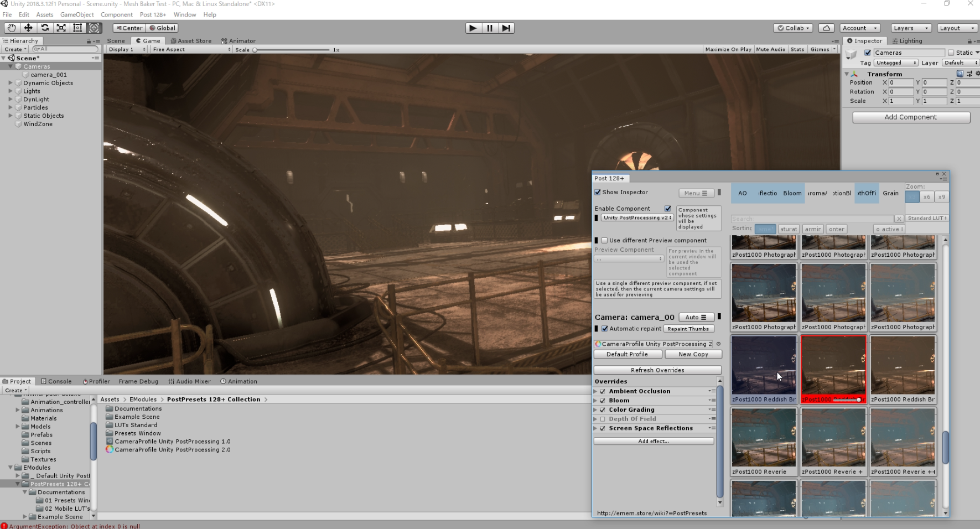Open the Unity PostProcessing v2 dropdown

(637, 218)
